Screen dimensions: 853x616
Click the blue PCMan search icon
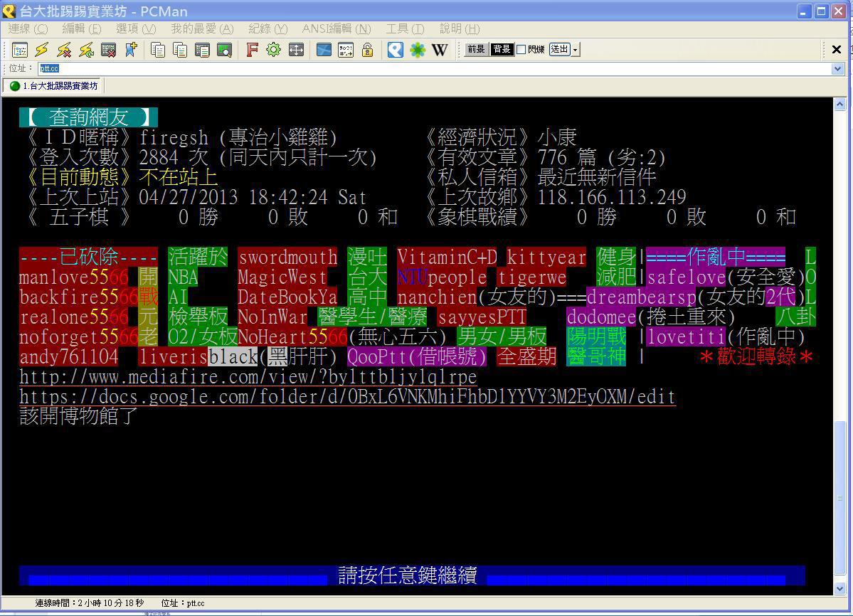(x=396, y=50)
